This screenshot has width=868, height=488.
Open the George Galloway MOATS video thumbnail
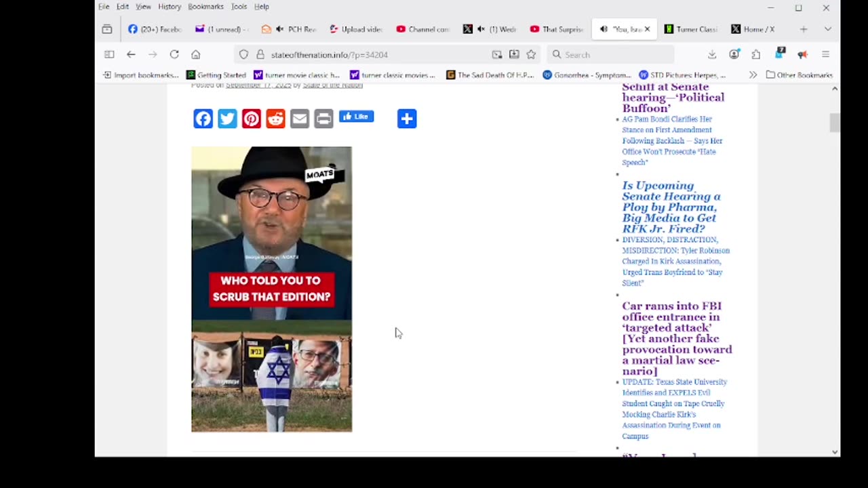pos(272,289)
